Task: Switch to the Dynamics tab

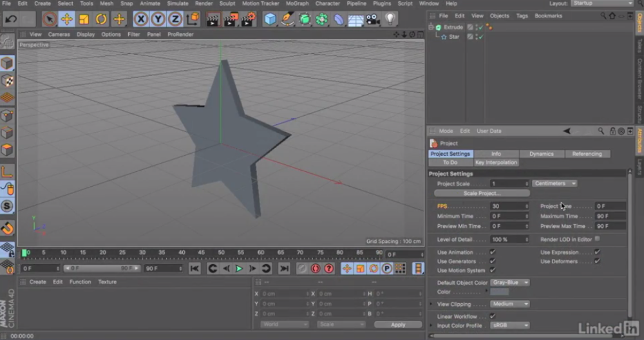Action: click(542, 153)
